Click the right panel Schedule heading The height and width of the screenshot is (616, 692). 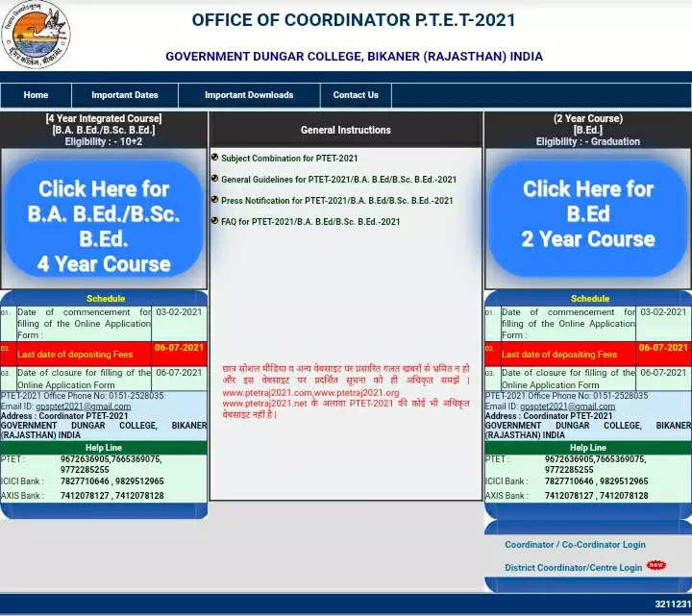click(590, 298)
